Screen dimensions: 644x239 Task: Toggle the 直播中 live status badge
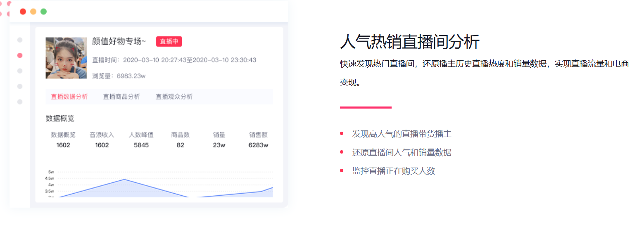(x=169, y=42)
